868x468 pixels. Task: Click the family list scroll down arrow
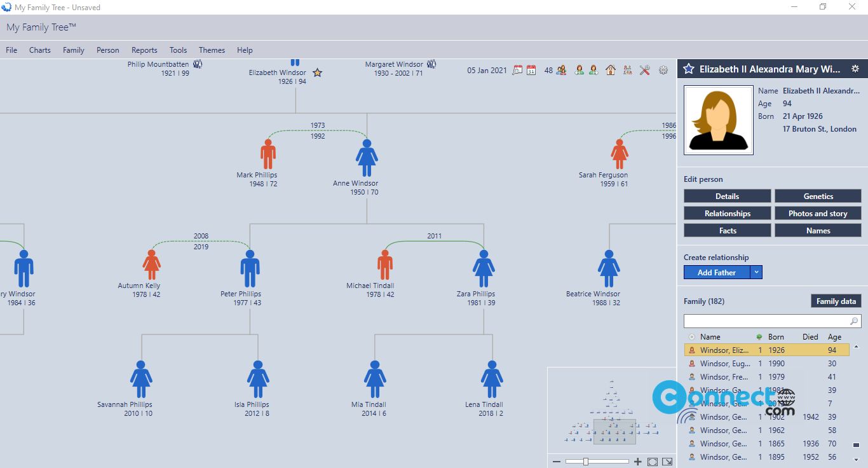point(856,459)
